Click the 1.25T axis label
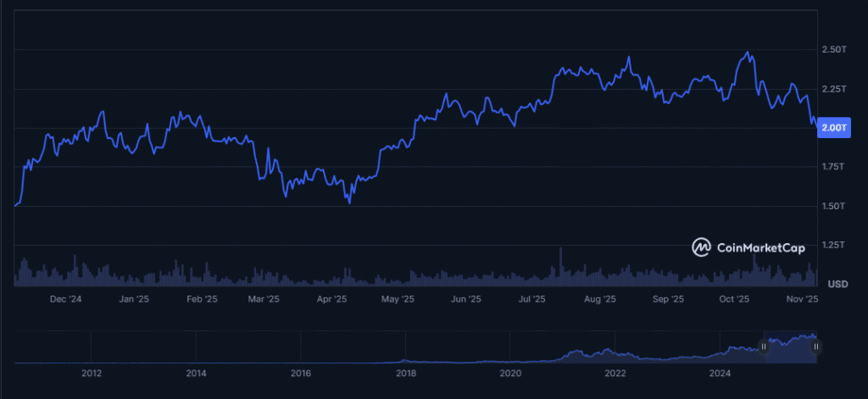This screenshot has height=399, width=868. [835, 245]
